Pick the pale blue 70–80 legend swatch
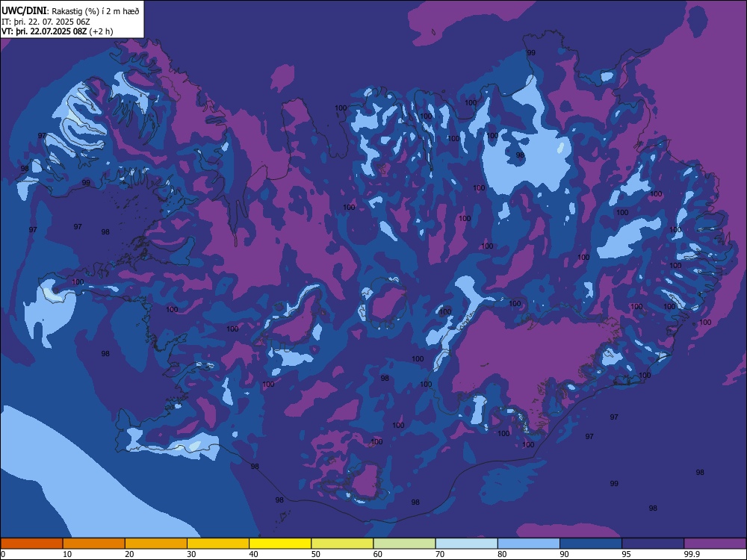The height and width of the screenshot is (560, 747). pos(467,544)
